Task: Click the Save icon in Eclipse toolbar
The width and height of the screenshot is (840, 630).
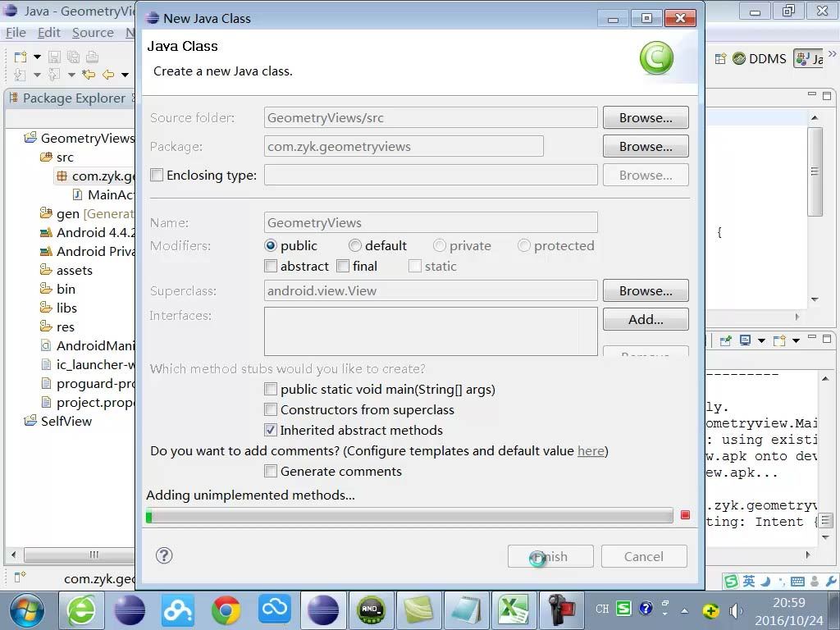Action: pos(54,57)
